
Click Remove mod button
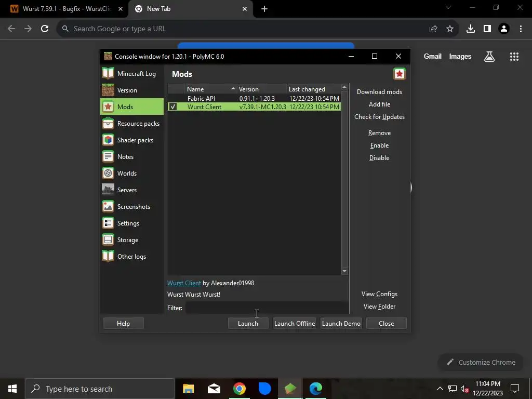pos(379,132)
